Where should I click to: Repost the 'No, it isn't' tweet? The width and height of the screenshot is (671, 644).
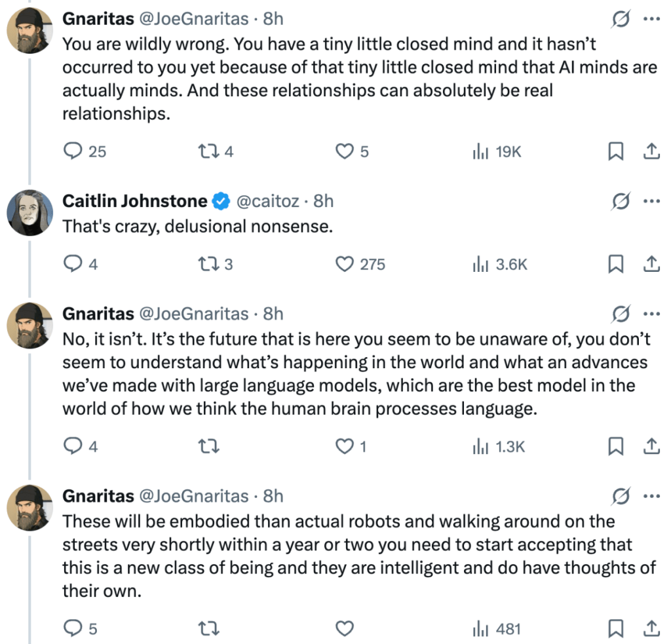(x=208, y=447)
